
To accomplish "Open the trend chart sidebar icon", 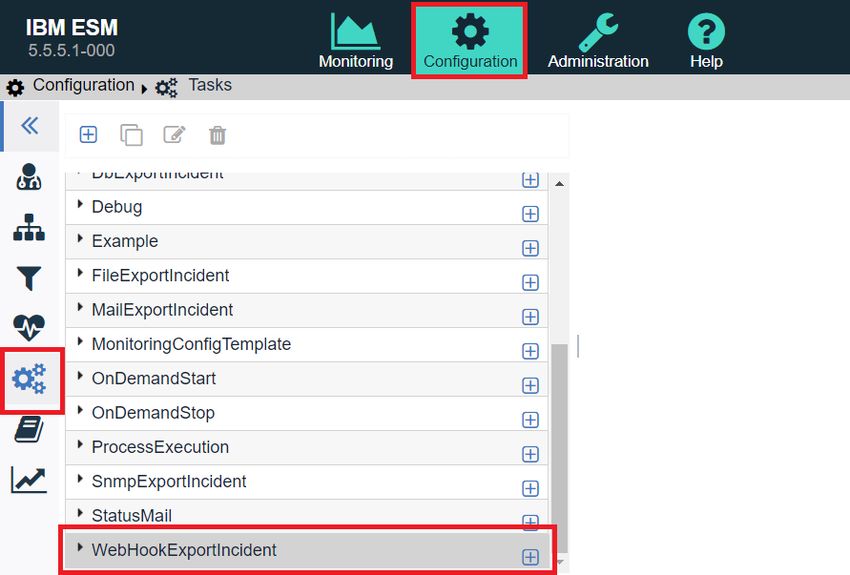I will click(29, 480).
